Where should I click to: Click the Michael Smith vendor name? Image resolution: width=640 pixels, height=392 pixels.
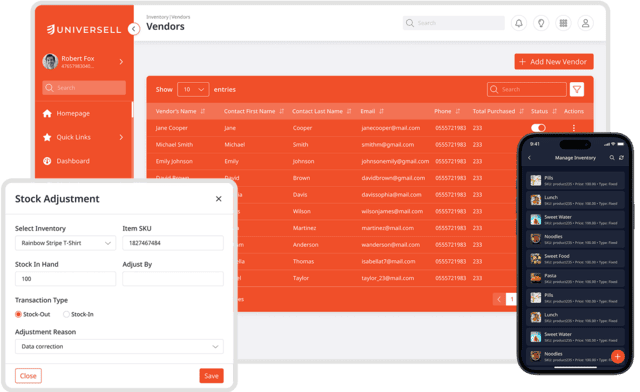tap(174, 145)
